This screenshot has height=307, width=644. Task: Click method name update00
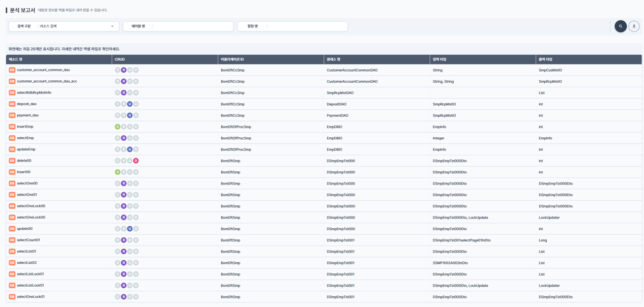point(24,229)
